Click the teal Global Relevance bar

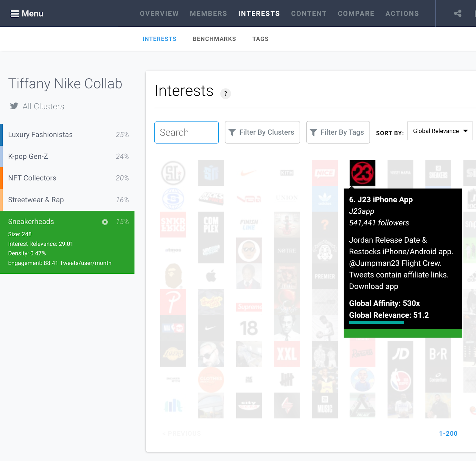[377, 322]
